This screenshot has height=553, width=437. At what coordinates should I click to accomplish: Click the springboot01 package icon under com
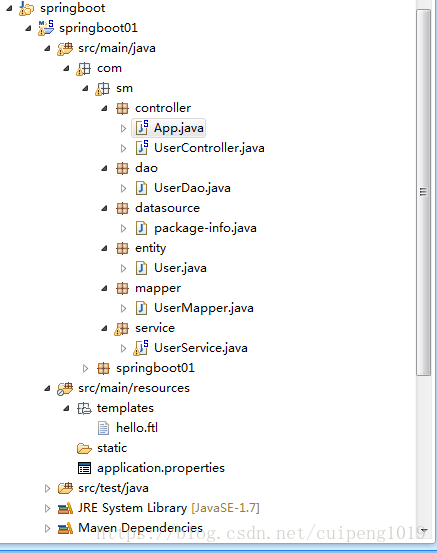(103, 369)
